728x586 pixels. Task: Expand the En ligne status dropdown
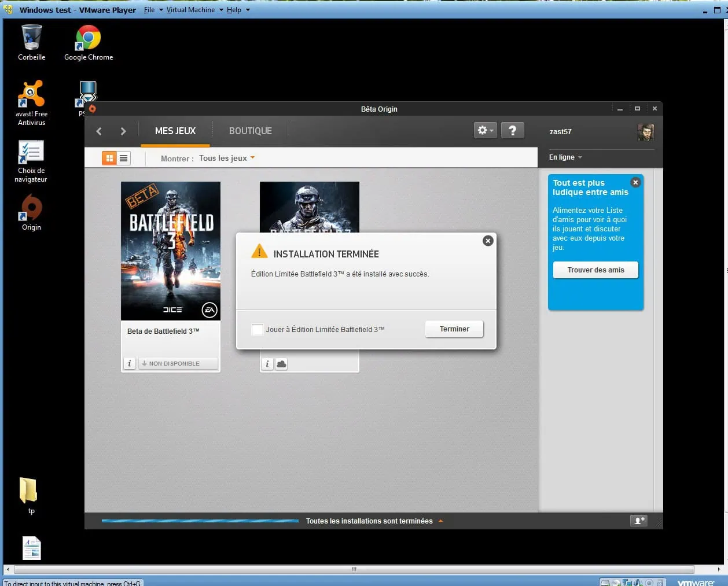pos(565,157)
